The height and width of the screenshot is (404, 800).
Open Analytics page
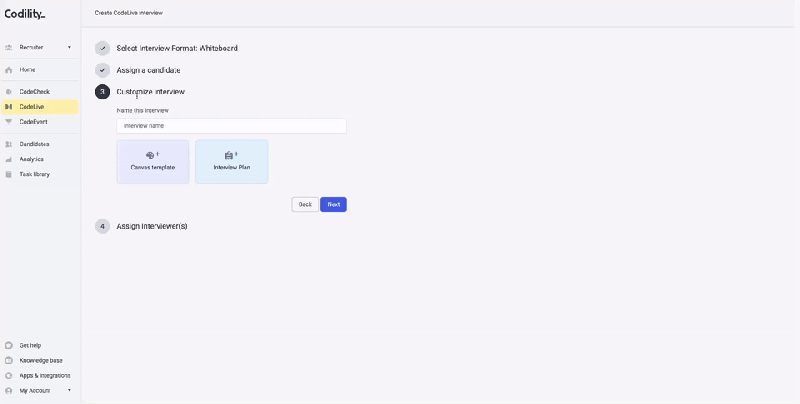tap(31, 159)
